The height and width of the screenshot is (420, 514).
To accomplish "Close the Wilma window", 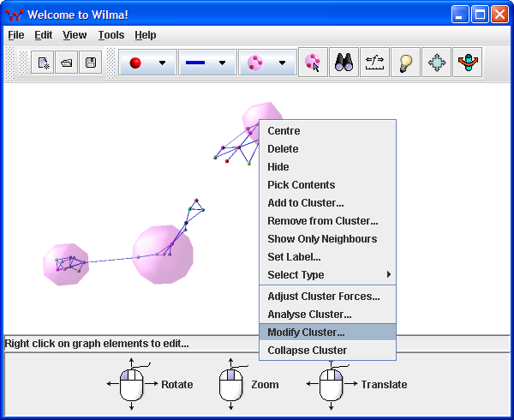I will pyautogui.click(x=500, y=15).
